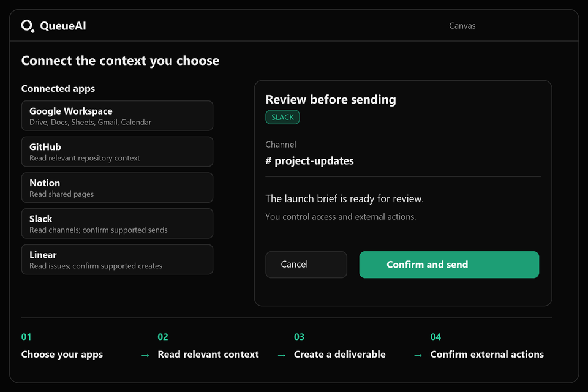Viewport: 588px width, 392px height.
Task: Open the Linear connected app card
Action: pyautogui.click(x=117, y=260)
